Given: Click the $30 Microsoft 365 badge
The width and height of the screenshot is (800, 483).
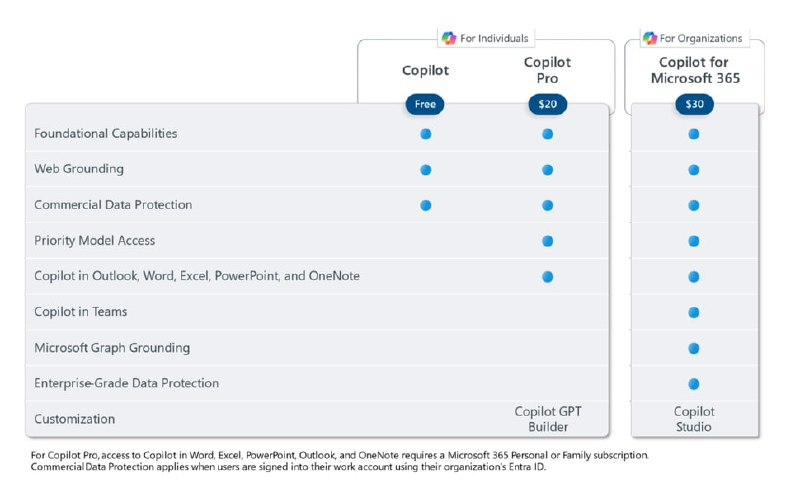Looking at the screenshot, I should click(x=693, y=104).
